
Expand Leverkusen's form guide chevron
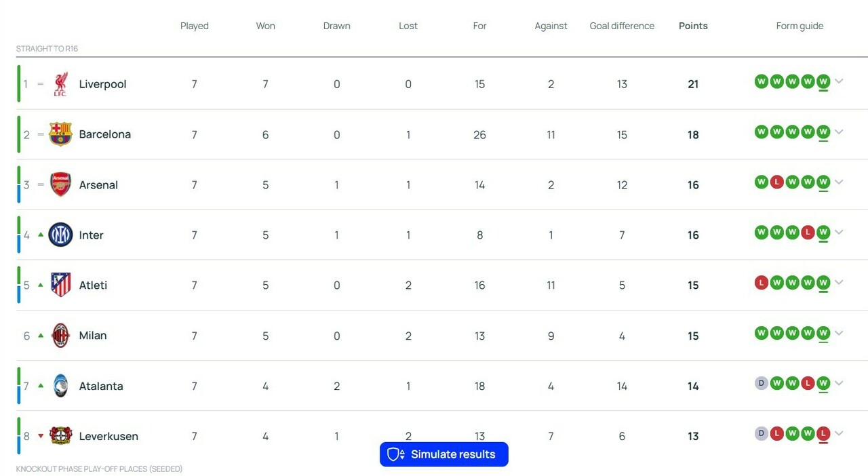pos(840,433)
